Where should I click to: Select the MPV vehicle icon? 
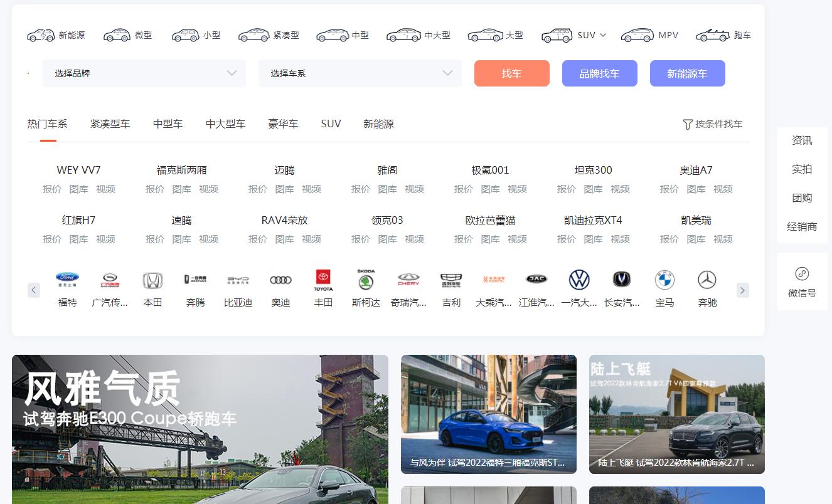(637, 35)
